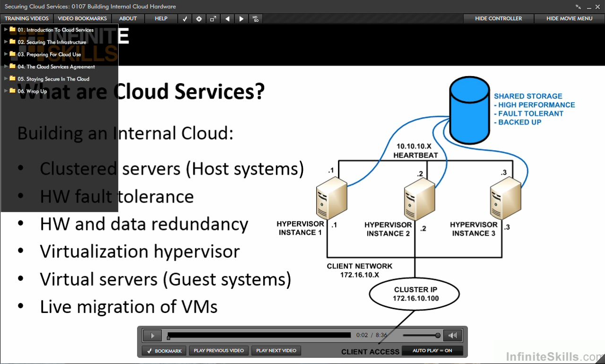Click the CLUSTER IP 172.16.10.100 ellipse
Screen dimensions: 605x364
pyautogui.click(x=415, y=294)
